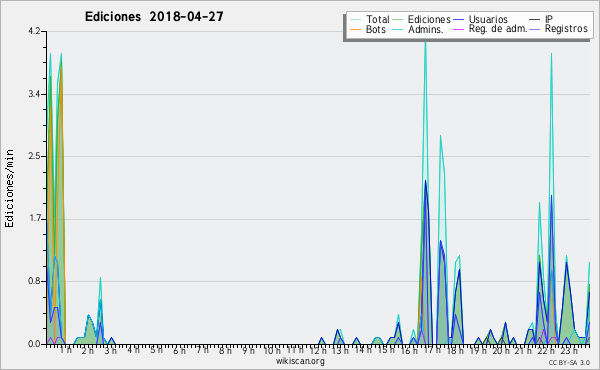Click the '20 h' x-axis label

click(501, 350)
